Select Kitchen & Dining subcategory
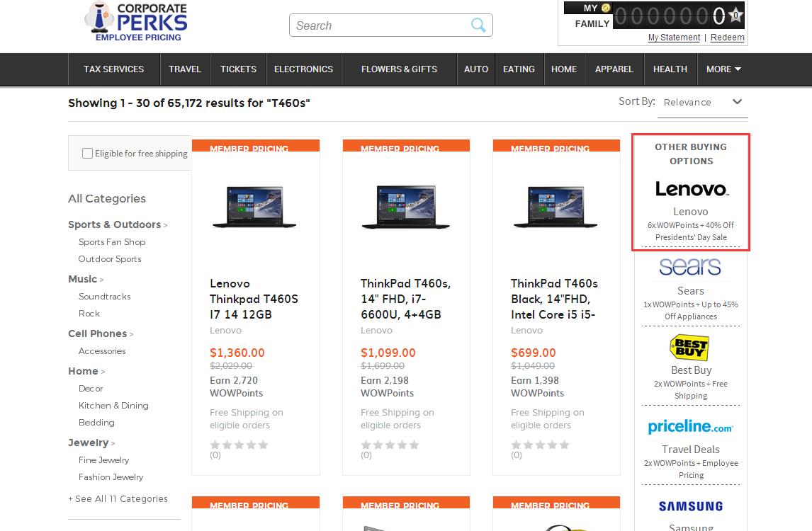The image size is (812, 531). (113, 406)
